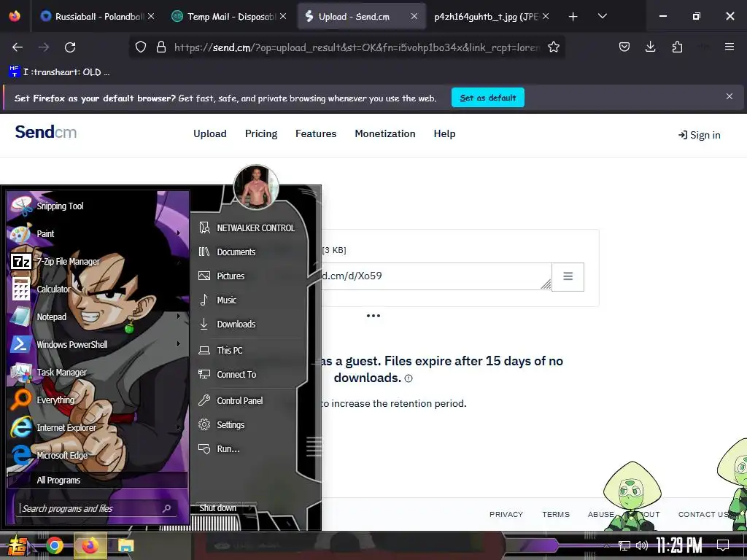The image size is (747, 560).
Task: Open Chrome from taskbar
Action: coord(55,545)
